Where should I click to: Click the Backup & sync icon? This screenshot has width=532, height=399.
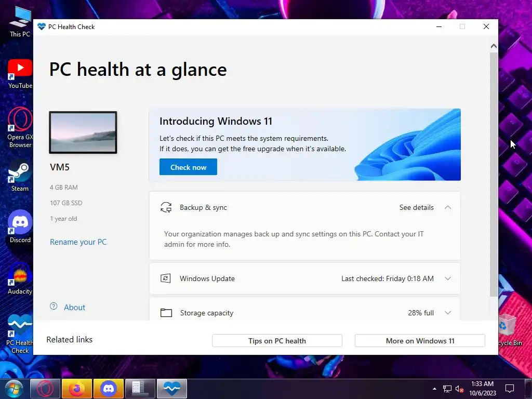pos(166,207)
